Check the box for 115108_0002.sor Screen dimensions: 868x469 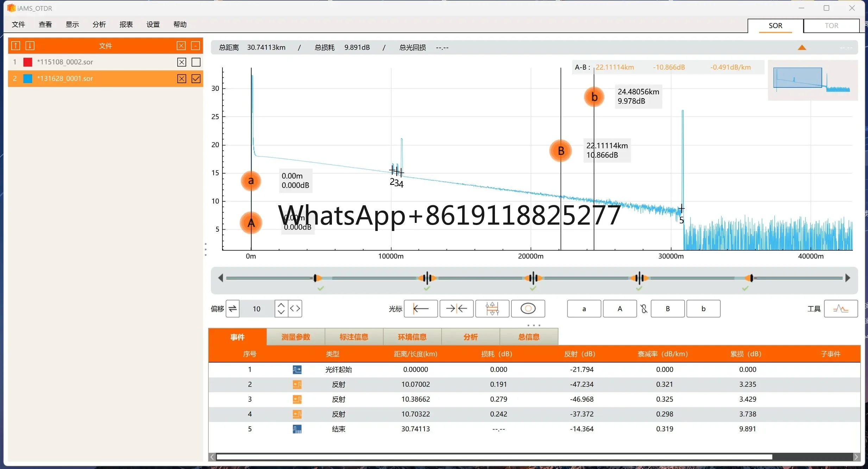click(196, 62)
